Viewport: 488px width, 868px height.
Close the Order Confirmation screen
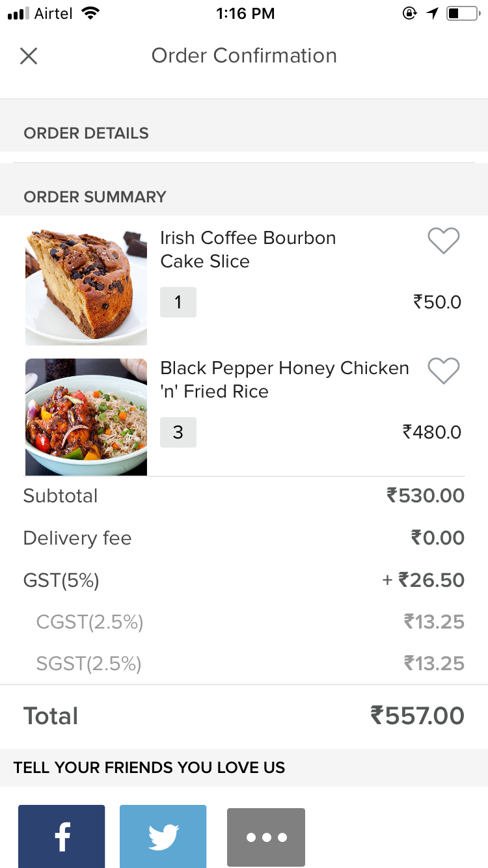[29, 56]
